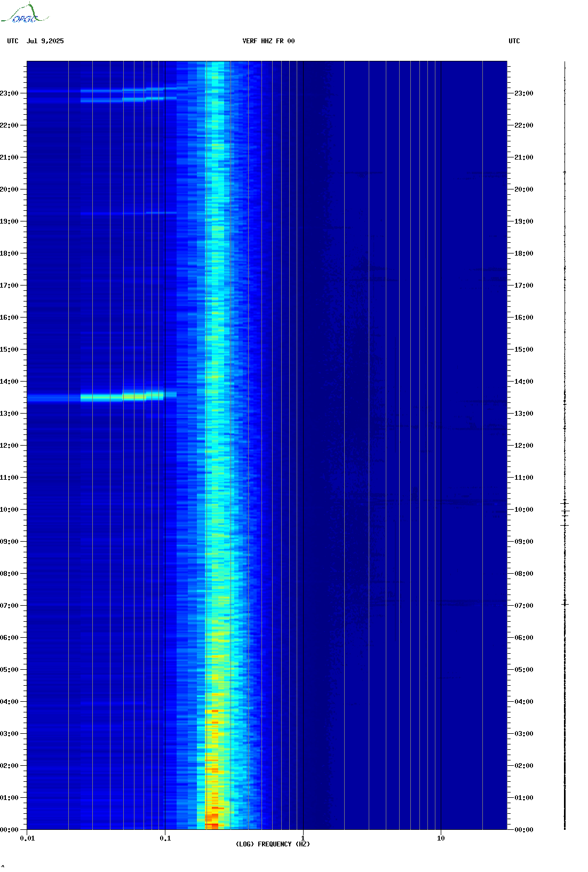The height and width of the screenshot is (872, 588).
Task: Click the 05:00 label on the left time axis
Action: click(9, 670)
